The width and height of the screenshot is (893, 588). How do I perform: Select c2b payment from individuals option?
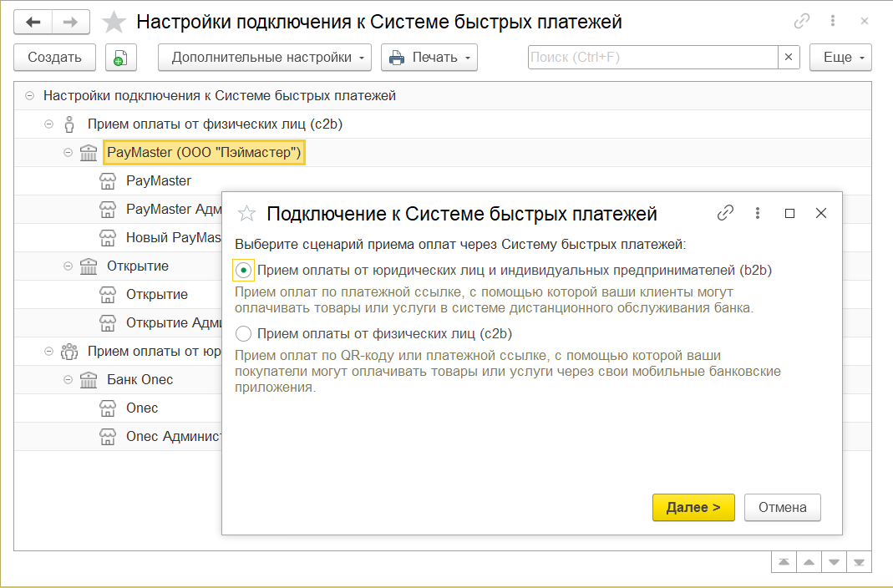(244, 334)
